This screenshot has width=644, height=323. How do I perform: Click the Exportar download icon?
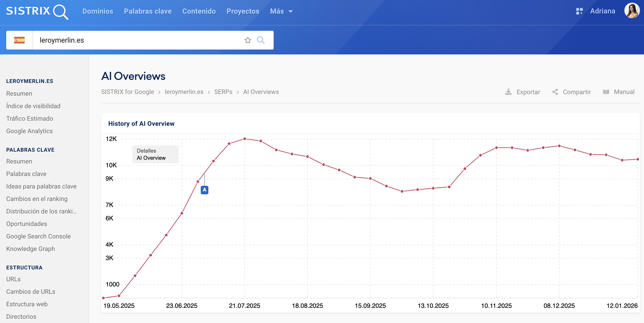pos(508,92)
